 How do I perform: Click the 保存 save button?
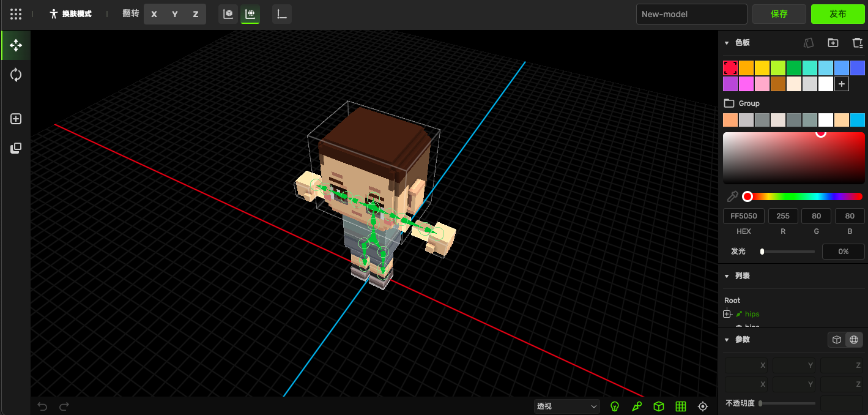[x=779, y=14]
